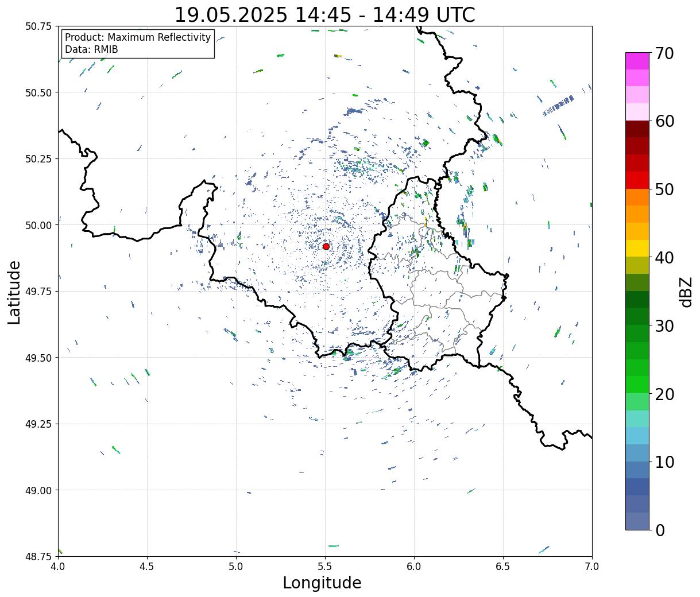Click the colorbar tick label 40
Screen dimensions: 700x597
[x=664, y=258]
